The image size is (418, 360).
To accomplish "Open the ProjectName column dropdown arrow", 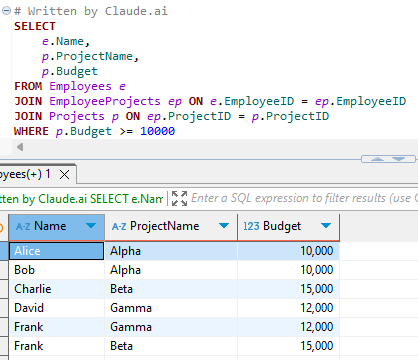I will point(224,226).
